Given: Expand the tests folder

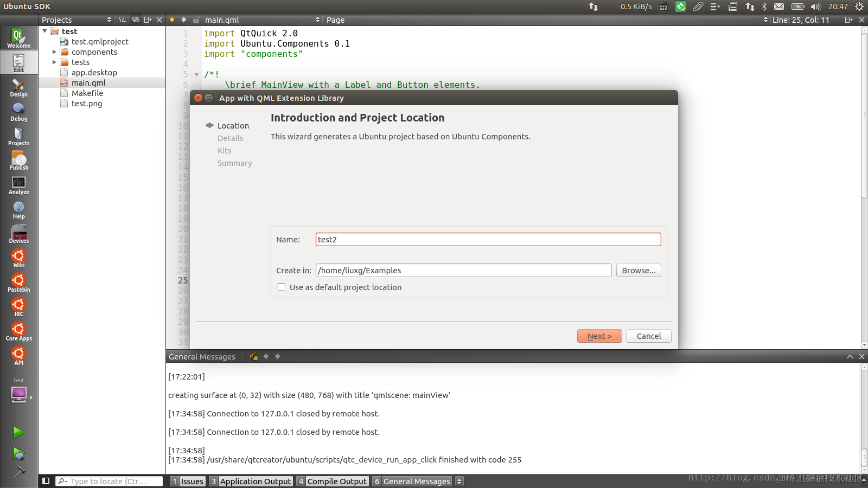Looking at the screenshot, I should tap(54, 62).
